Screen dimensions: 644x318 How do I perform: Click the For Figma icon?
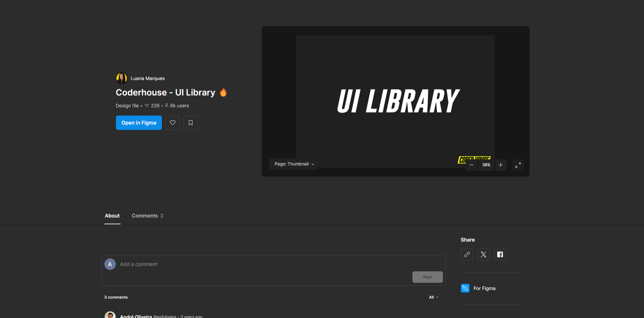click(465, 288)
